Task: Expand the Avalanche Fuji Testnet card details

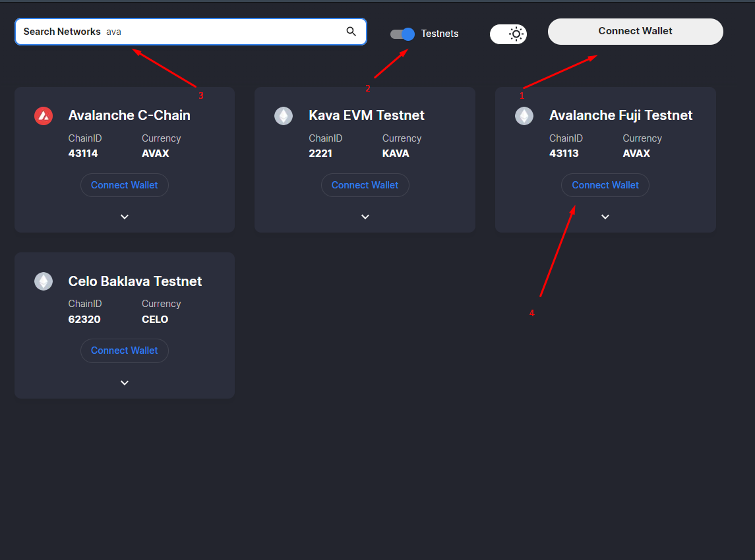Action: [x=605, y=217]
